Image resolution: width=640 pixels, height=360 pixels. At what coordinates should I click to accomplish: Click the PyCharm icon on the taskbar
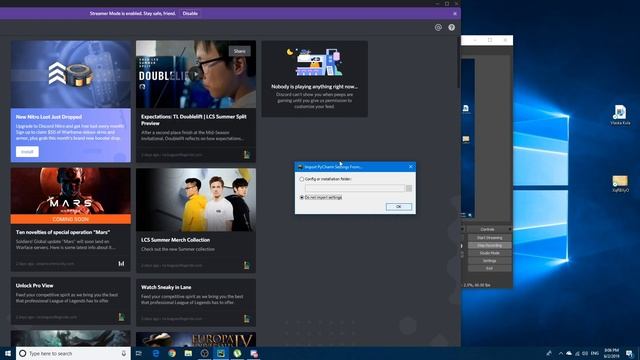coord(221,353)
